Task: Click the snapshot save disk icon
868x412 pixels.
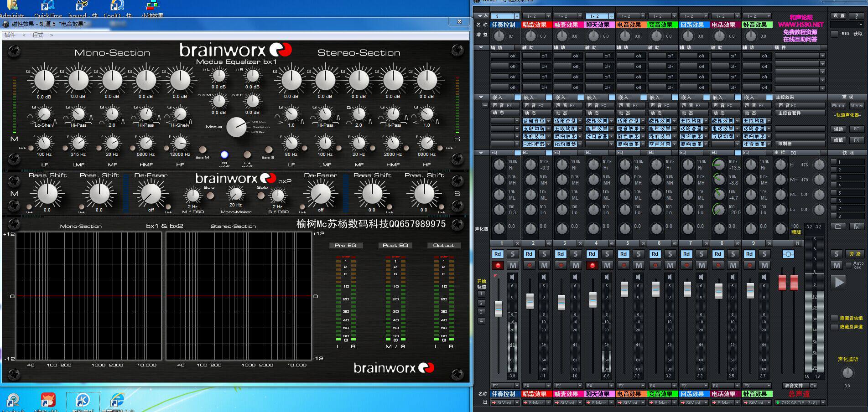Action: (x=857, y=227)
